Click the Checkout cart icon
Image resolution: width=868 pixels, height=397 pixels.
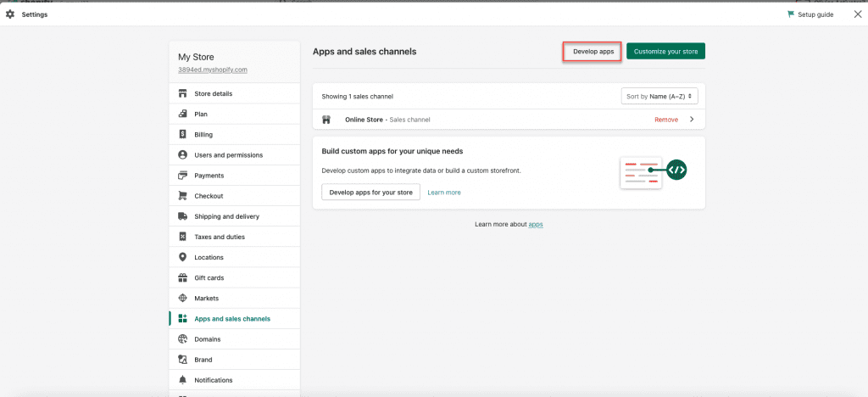pyautogui.click(x=183, y=196)
